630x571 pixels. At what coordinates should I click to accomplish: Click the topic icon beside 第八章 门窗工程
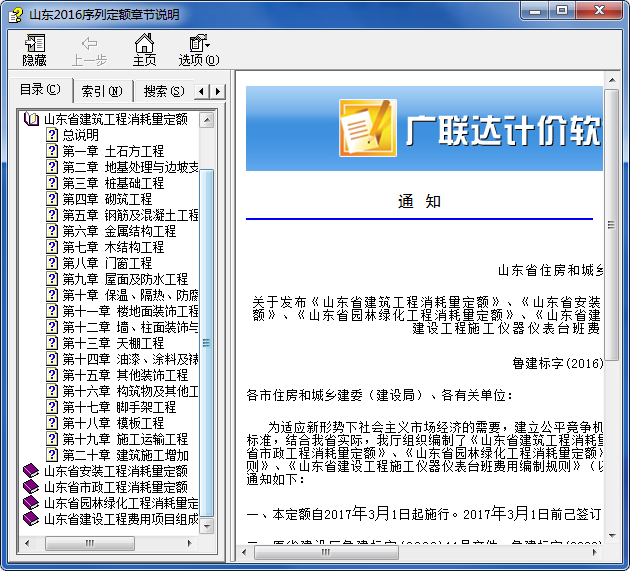coord(52,263)
